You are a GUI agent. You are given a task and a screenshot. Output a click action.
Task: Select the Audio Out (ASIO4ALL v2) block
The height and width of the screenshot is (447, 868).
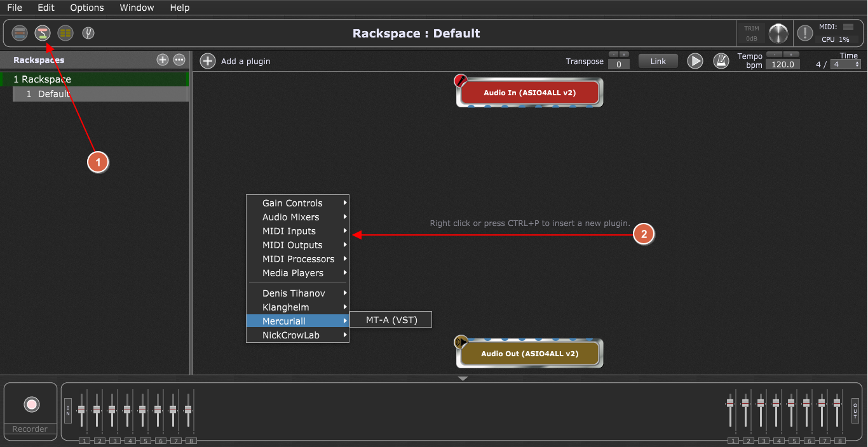click(529, 353)
